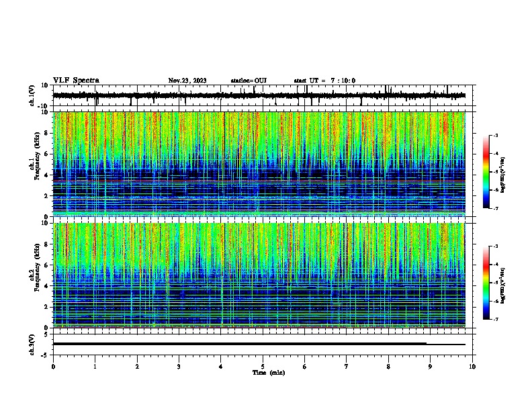Click time axis tick label "9"
The height and width of the screenshot is (411, 532).
click(430, 367)
